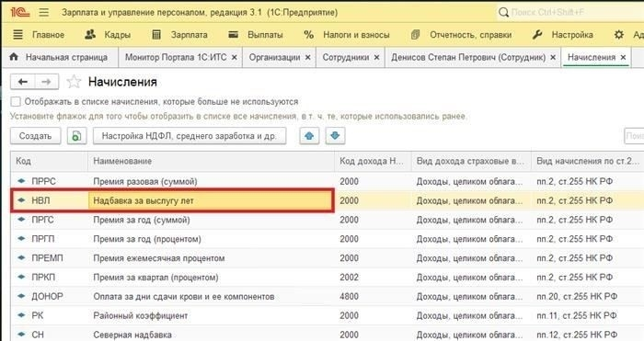Switch to the Организации tab
644x341 pixels.
[274, 58]
